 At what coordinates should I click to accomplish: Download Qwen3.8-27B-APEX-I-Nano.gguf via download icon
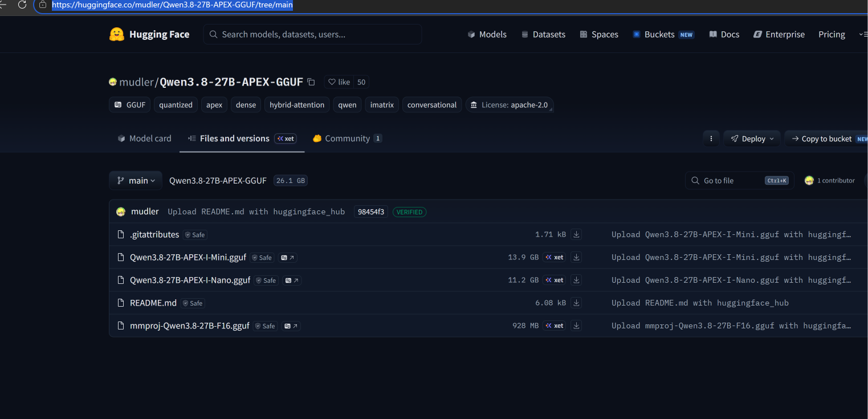click(576, 280)
